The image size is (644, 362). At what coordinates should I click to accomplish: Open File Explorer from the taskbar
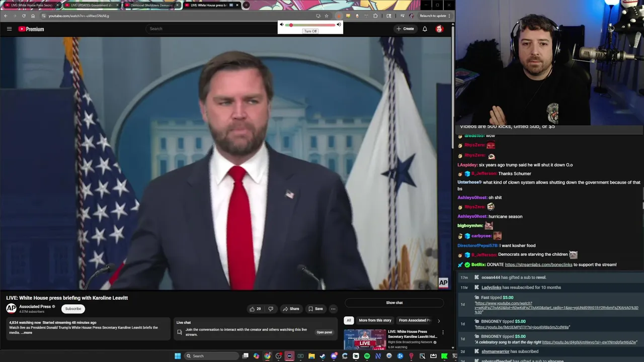coord(311,356)
